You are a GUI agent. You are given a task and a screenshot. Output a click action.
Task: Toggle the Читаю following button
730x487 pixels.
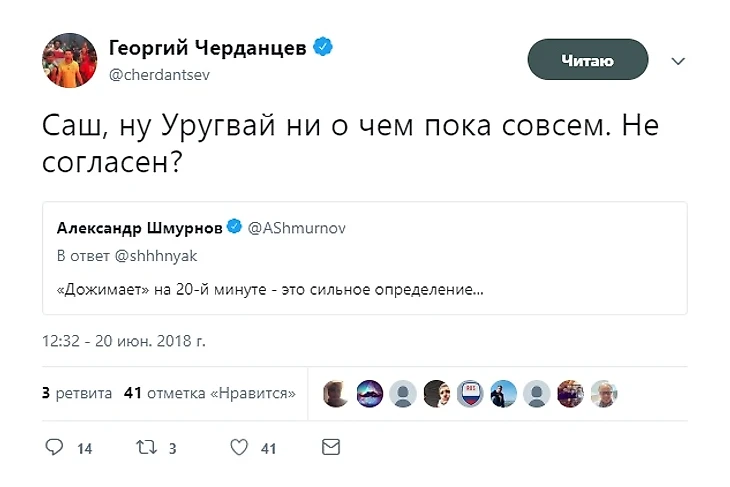pos(587,62)
